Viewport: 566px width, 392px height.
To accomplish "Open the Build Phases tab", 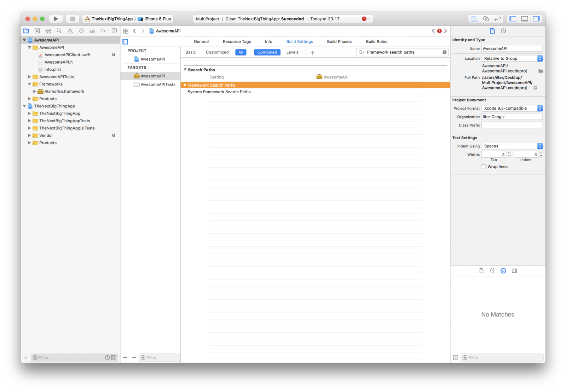I will coord(339,42).
